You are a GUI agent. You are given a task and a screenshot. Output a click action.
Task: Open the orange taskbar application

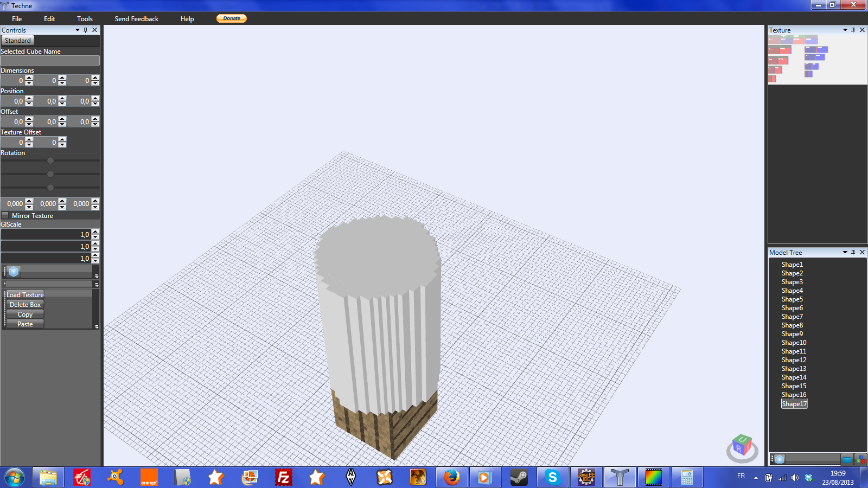click(149, 477)
